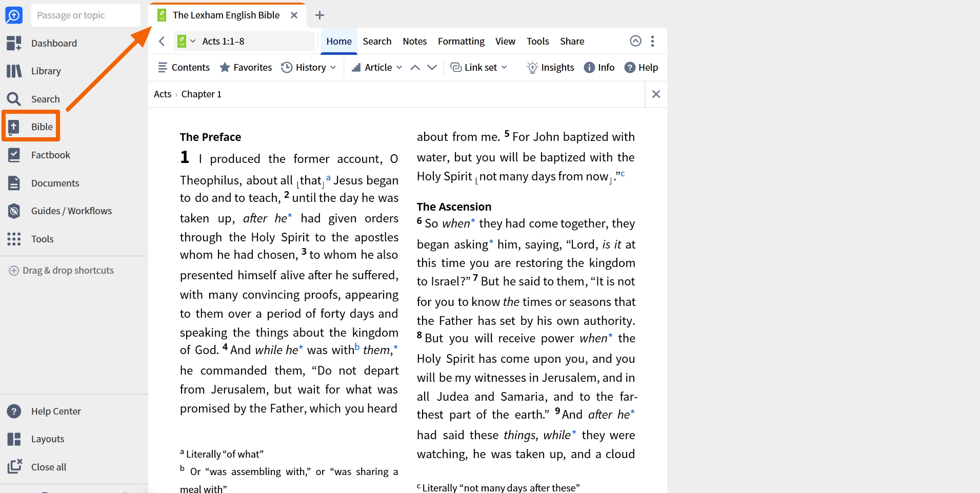Open the sidebar Tools grid

(x=30, y=239)
